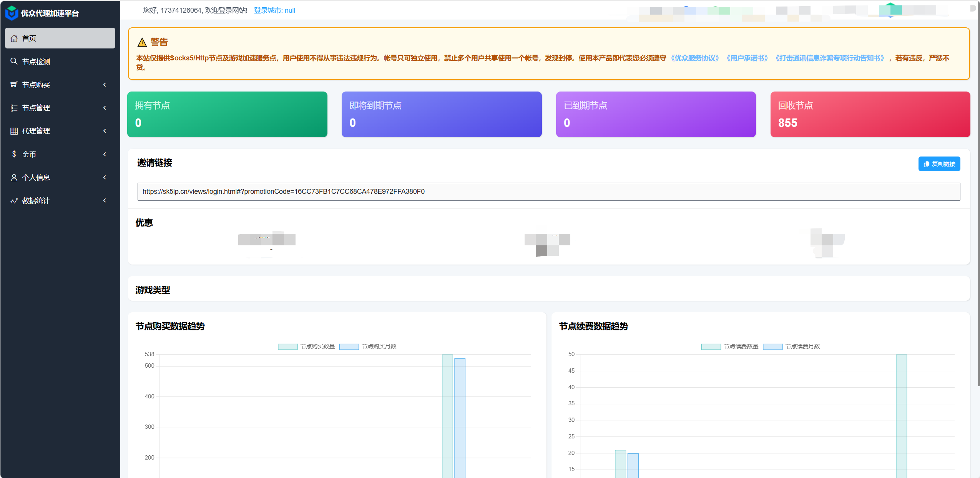The height and width of the screenshot is (478, 980).
Task: Click the dollar icon beside 金币
Action: coord(14,154)
